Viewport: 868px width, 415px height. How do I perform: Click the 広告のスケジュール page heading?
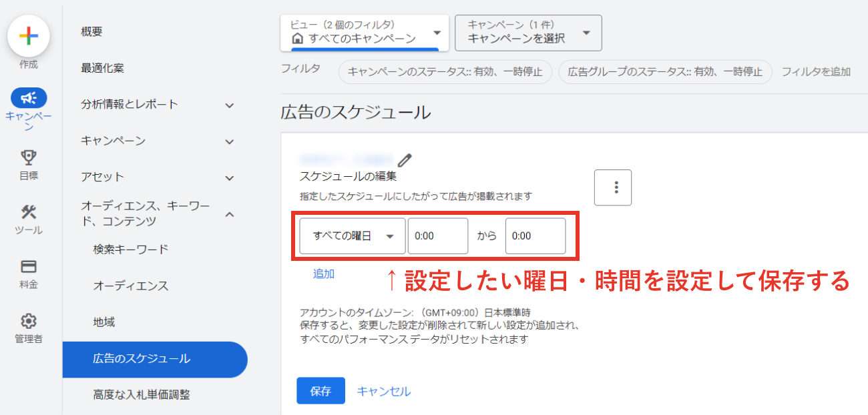coord(355,113)
